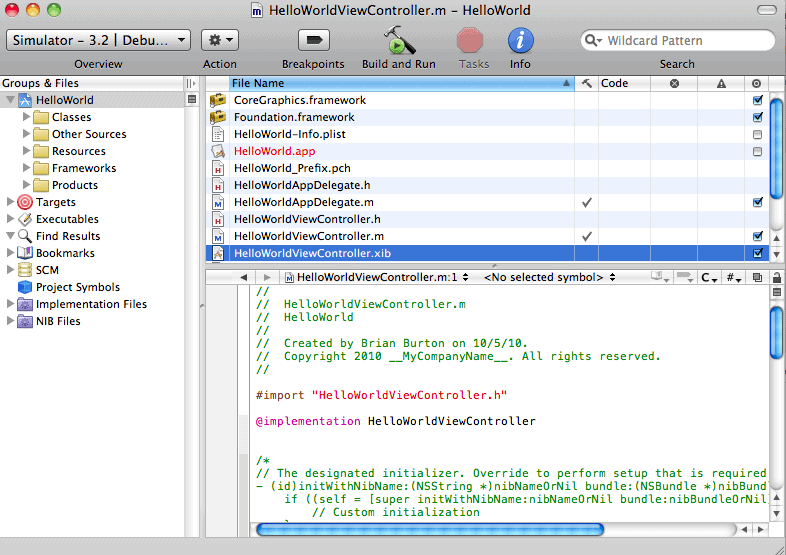Toggle HelloWorldViewController.m target checkbox
This screenshot has width=786, height=555.
(x=757, y=236)
